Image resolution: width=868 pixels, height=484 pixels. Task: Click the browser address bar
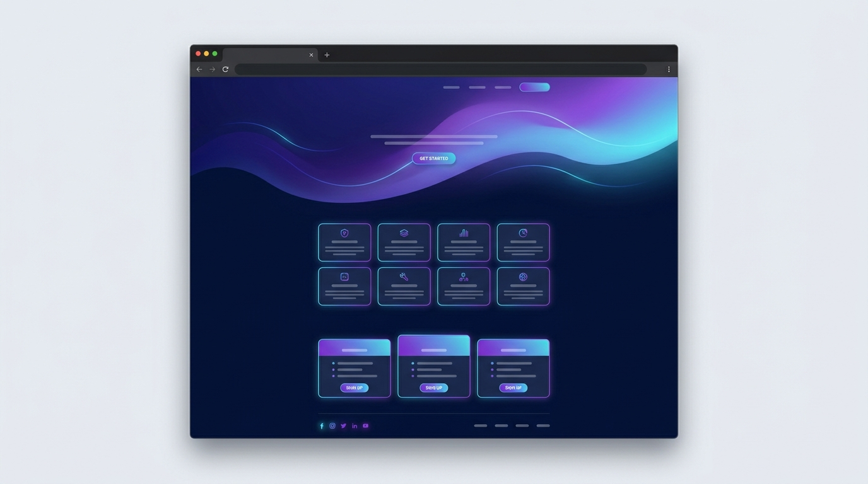[441, 69]
